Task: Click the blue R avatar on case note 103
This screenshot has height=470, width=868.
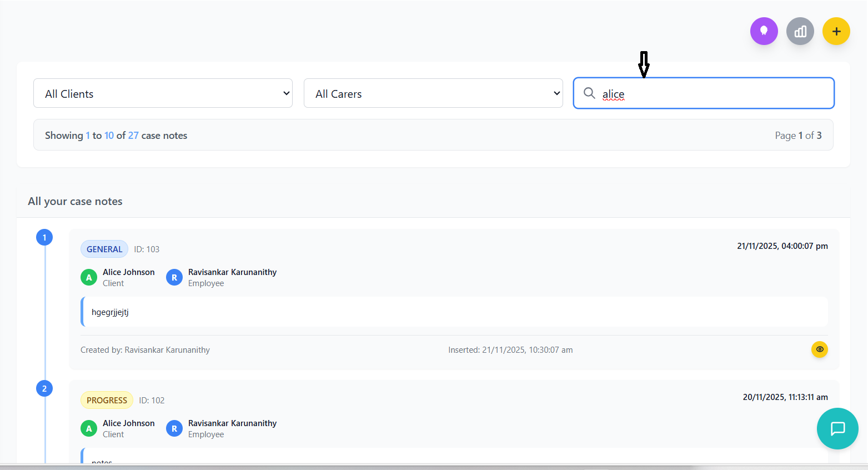Action: (x=174, y=277)
